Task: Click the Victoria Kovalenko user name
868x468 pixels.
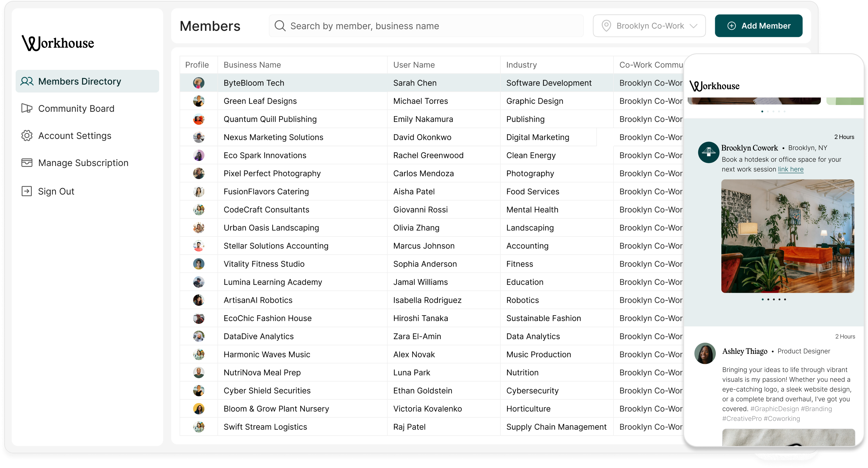Action: pyautogui.click(x=427, y=409)
